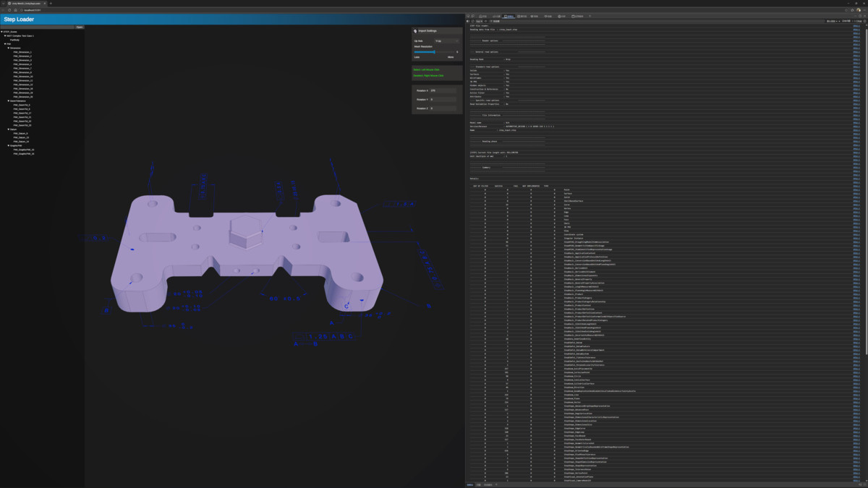The width and height of the screenshot is (868, 488).
Task: Clear the DevTools console
Action: [474, 22]
